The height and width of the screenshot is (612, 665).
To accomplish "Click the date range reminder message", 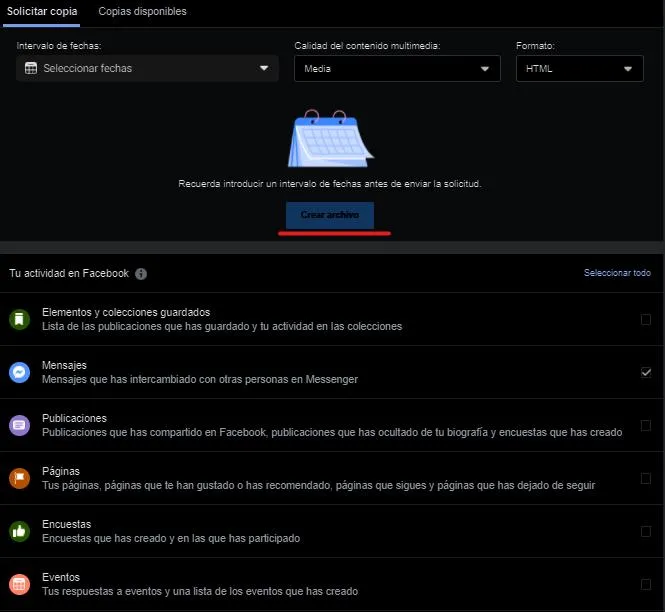I will (x=330, y=184).
